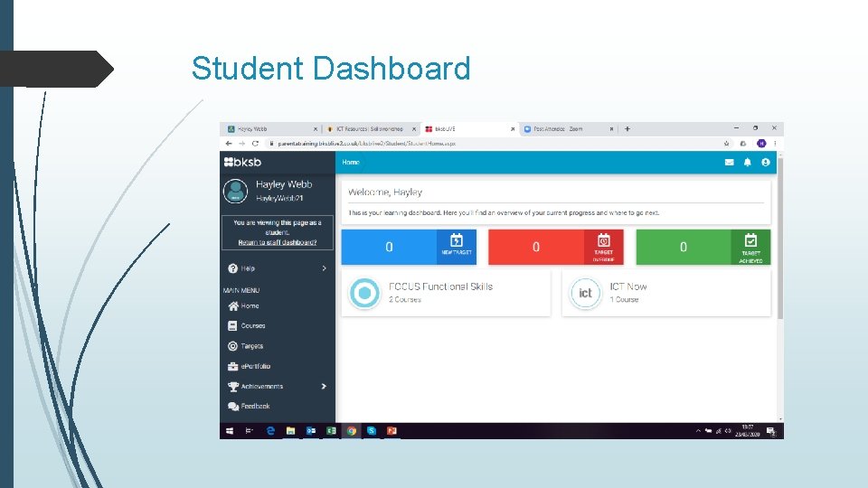Open Skype from the taskbar
Screen dimensions: 868x488
372,431
